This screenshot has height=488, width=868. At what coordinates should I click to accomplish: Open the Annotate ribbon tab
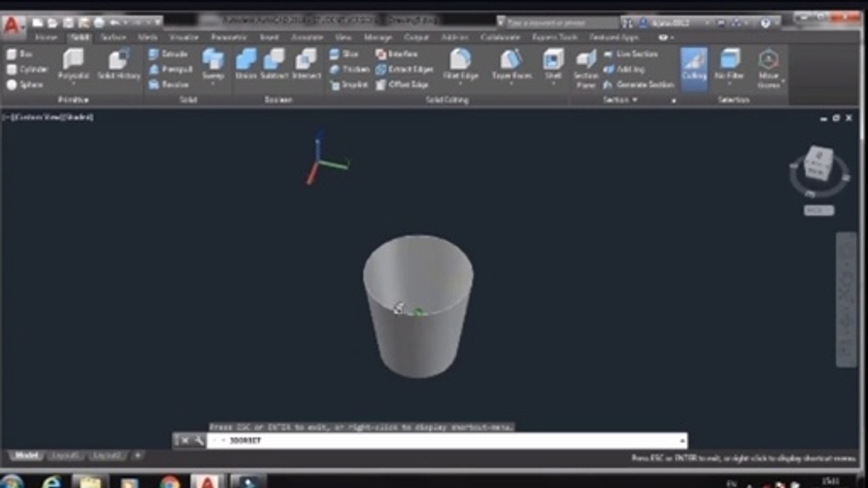pyautogui.click(x=307, y=37)
